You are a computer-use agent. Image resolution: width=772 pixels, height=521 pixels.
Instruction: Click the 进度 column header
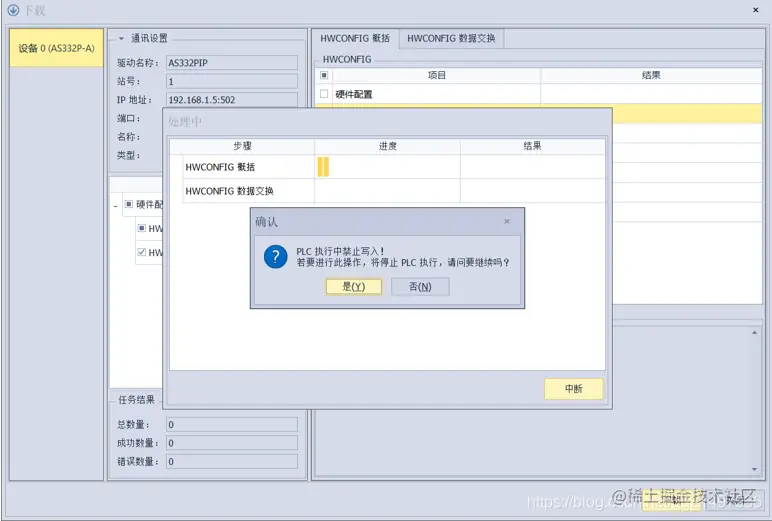387,146
